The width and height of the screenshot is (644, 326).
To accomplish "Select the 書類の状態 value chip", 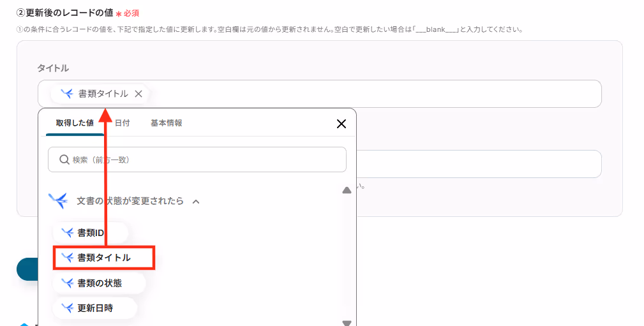I will click(x=99, y=283).
